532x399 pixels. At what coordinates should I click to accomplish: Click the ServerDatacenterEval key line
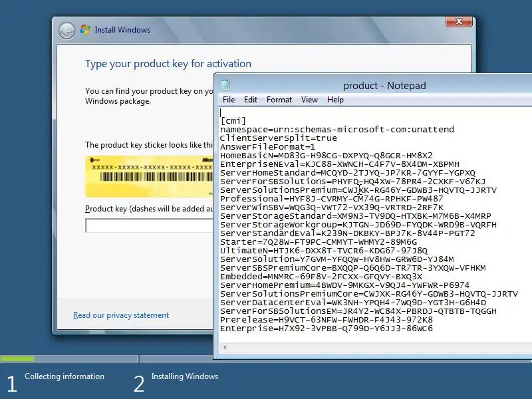pos(353,303)
